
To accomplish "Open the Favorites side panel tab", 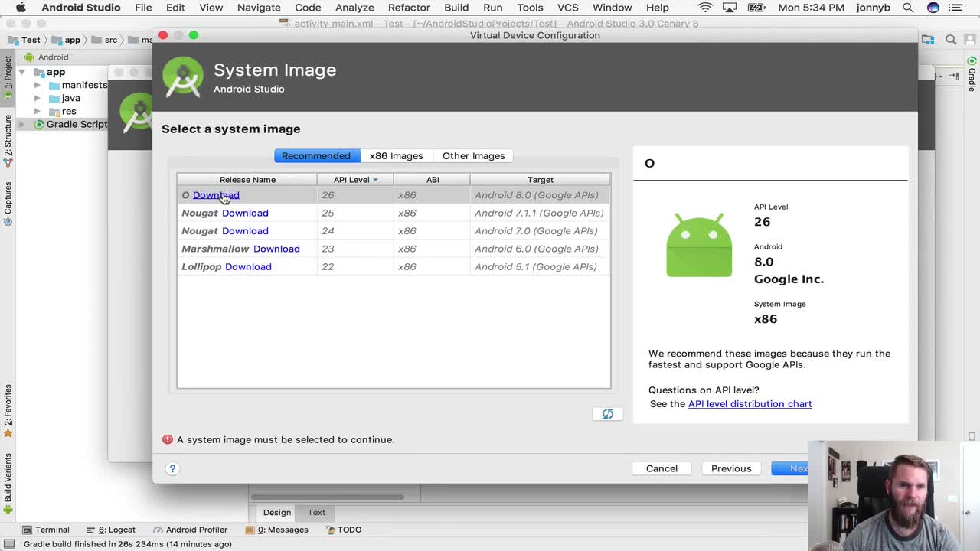I will coord(8,411).
